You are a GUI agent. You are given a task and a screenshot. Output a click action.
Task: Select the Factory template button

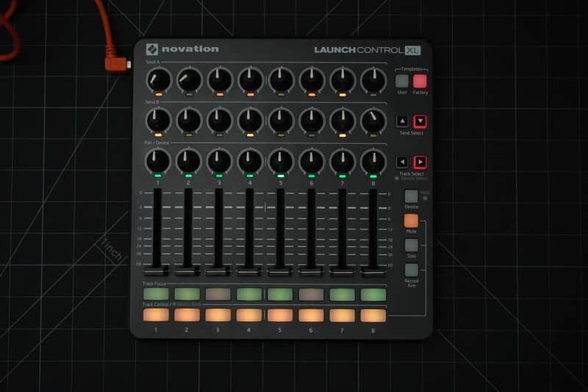point(420,81)
